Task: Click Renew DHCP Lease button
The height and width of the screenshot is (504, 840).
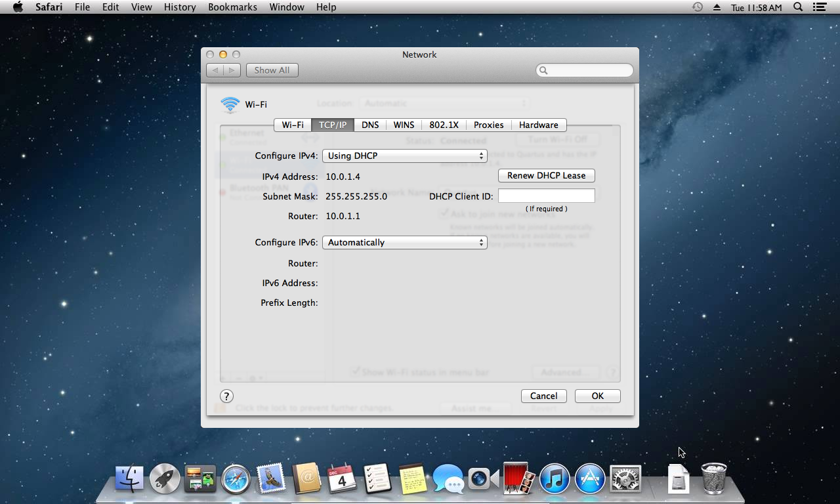Action: point(547,175)
